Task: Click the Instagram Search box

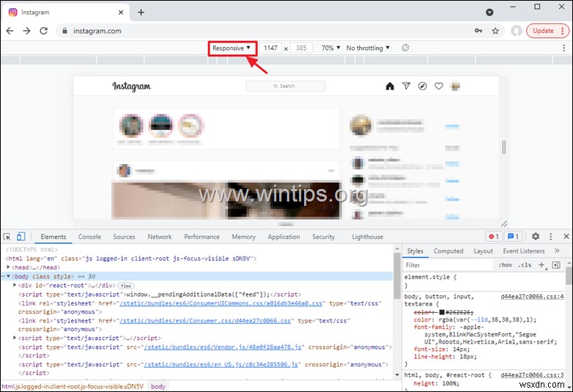Action: pos(286,86)
